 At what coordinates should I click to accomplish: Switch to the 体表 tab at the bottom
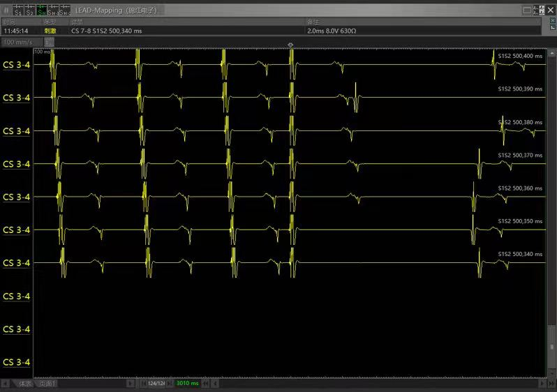(x=25, y=384)
